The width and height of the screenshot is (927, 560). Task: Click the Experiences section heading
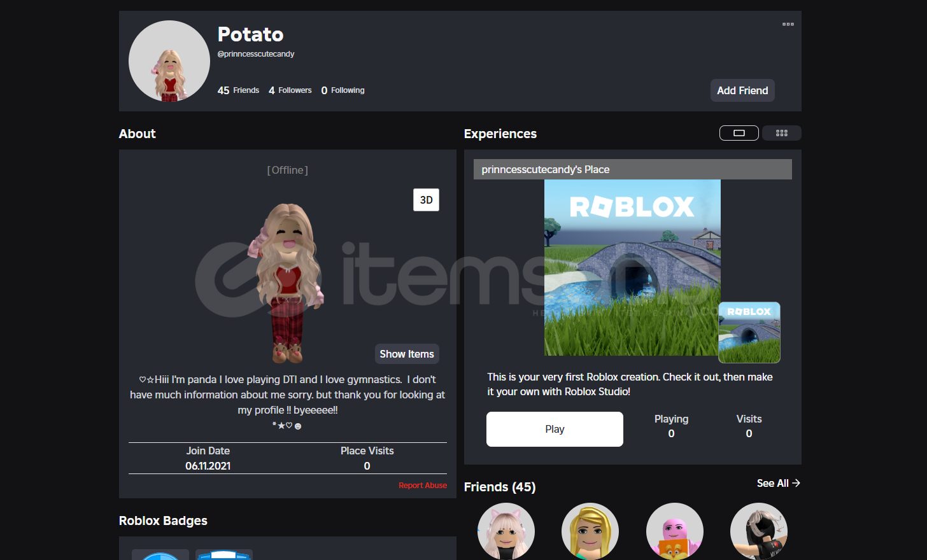[500, 134]
